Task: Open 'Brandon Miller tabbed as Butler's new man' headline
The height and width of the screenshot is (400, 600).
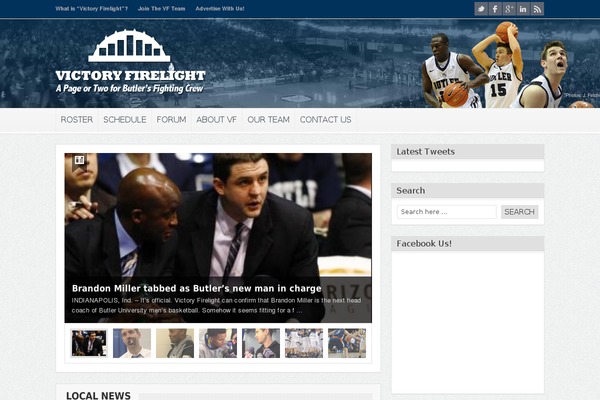Action: click(197, 288)
